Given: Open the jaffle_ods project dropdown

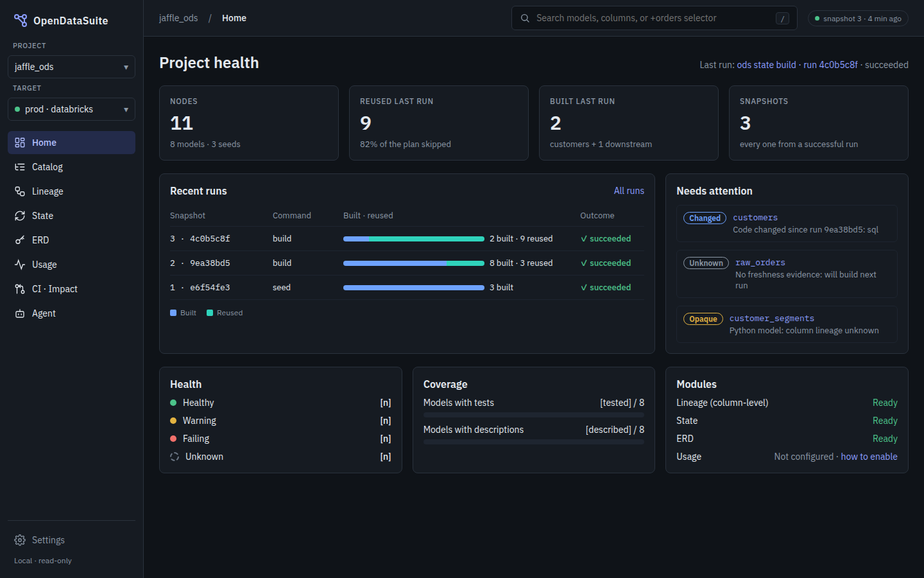Looking at the screenshot, I should pos(71,67).
